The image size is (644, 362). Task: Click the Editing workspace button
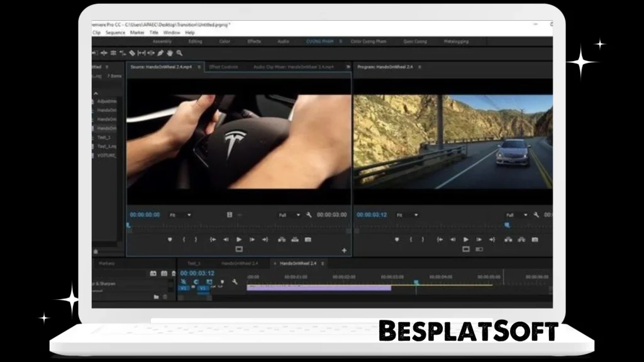tap(195, 41)
